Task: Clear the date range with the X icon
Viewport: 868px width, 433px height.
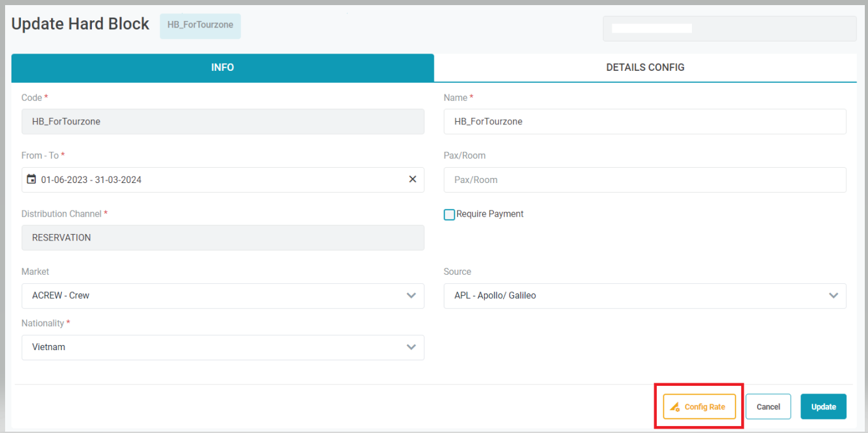Action: tap(412, 180)
